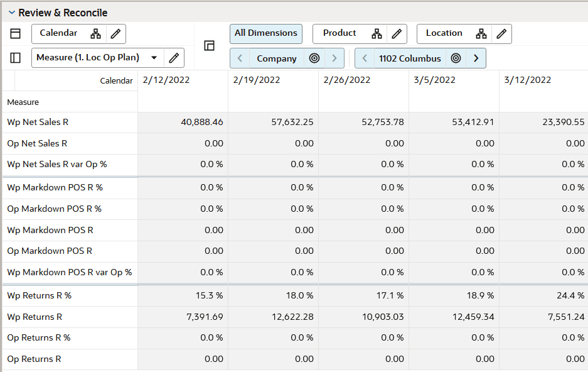The height and width of the screenshot is (372, 588).
Task: Collapse the Review & Reconcile section
Action: click(12, 13)
